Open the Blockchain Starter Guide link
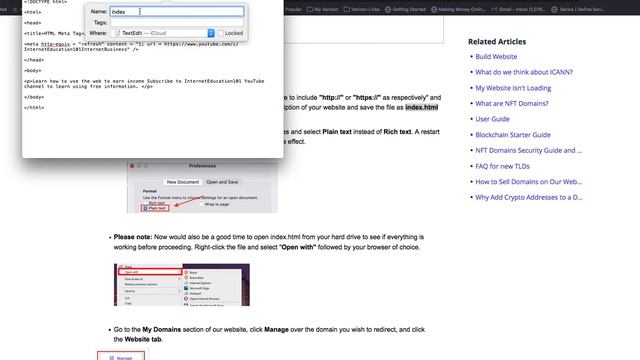 513,135
